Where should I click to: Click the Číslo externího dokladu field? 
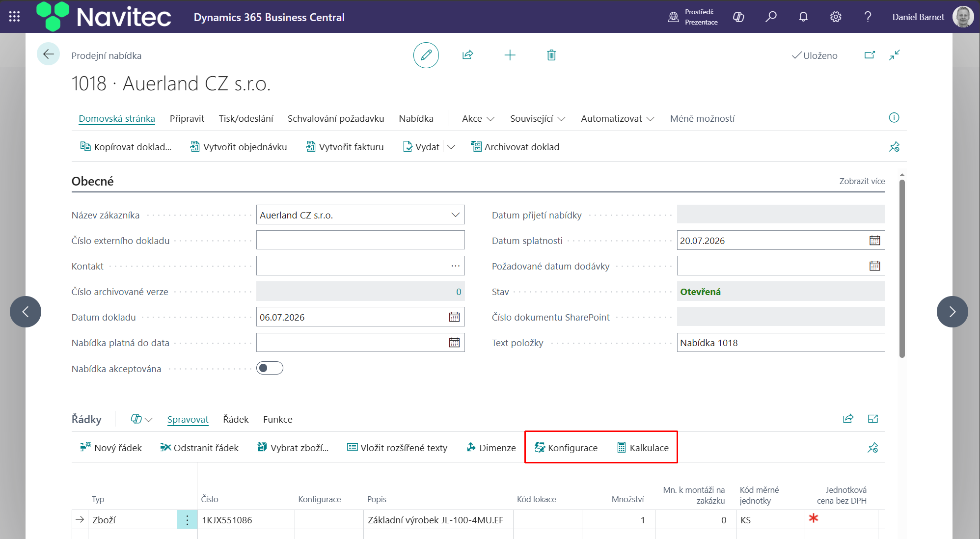[x=360, y=241]
